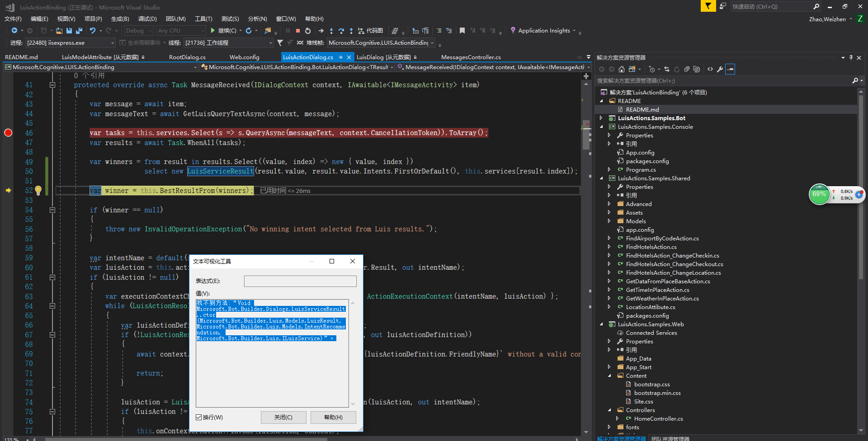Expand the Controllers HomeController.cs node
This screenshot has width=868, height=441.
click(618, 419)
